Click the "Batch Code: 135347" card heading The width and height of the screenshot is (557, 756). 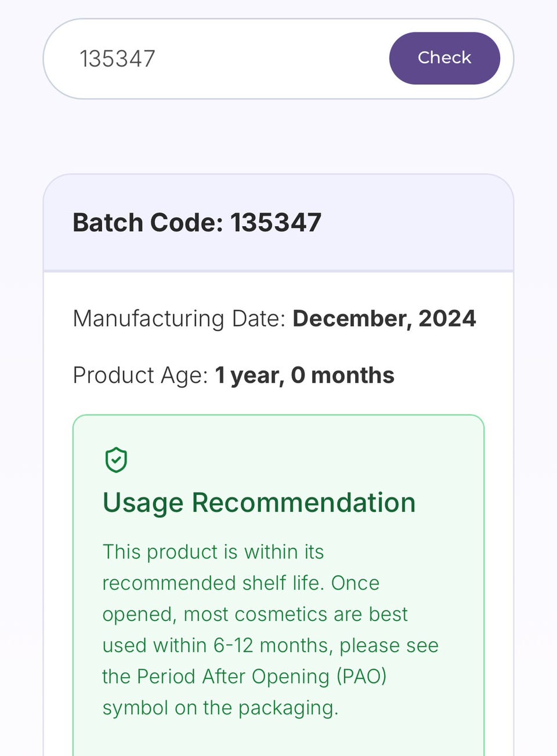click(x=197, y=223)
